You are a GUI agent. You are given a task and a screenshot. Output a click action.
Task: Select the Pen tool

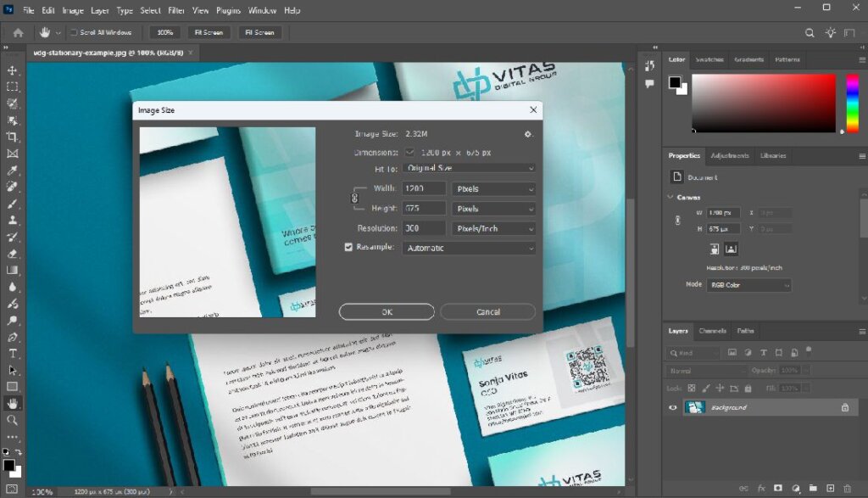tap(12, 337)
